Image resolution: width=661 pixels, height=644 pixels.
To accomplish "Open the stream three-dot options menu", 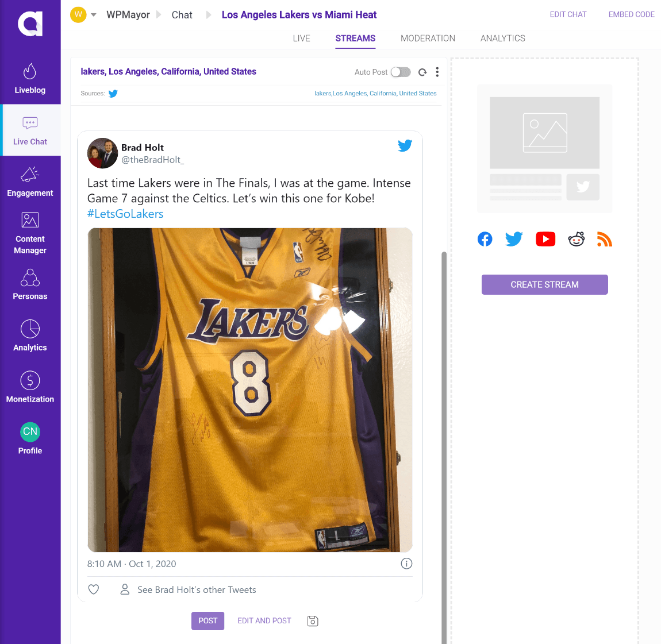I will pyautogui.click(x=437, y=72).
